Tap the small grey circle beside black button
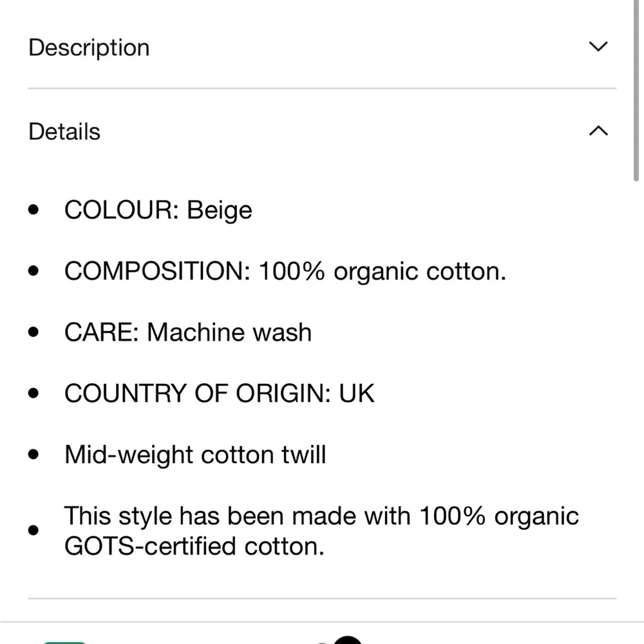644x644 pixels. point(321,641)
